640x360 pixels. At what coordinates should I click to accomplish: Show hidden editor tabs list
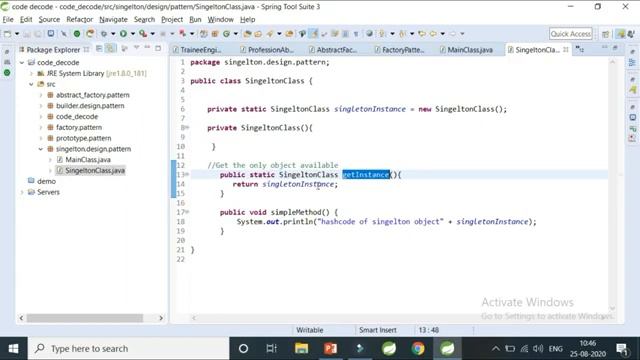point(580,49)
